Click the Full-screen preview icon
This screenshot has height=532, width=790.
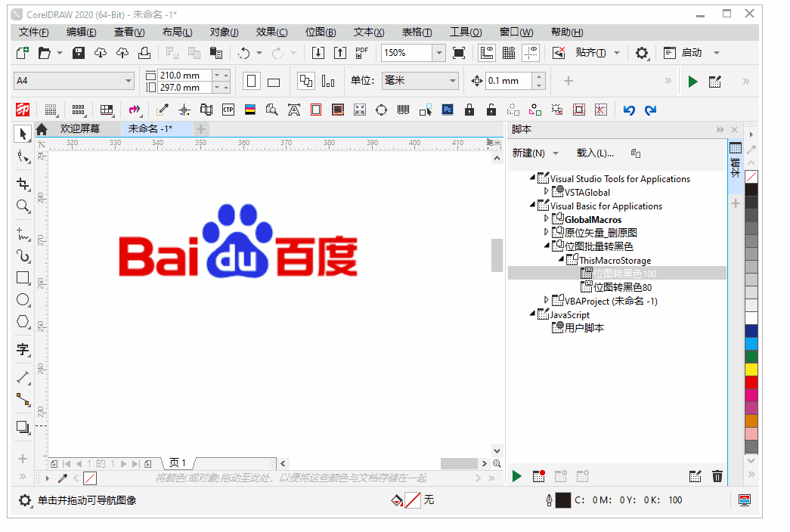point(458,52)
